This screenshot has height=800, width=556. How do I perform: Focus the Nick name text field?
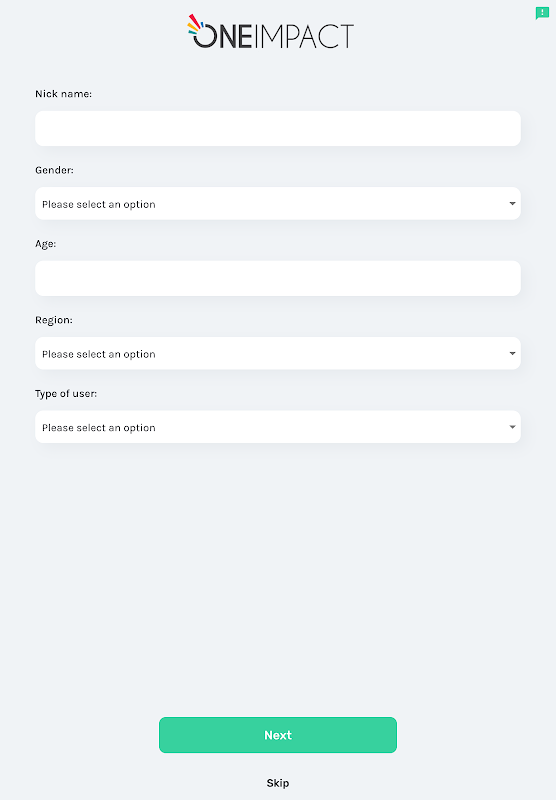(x=277, y=129)
